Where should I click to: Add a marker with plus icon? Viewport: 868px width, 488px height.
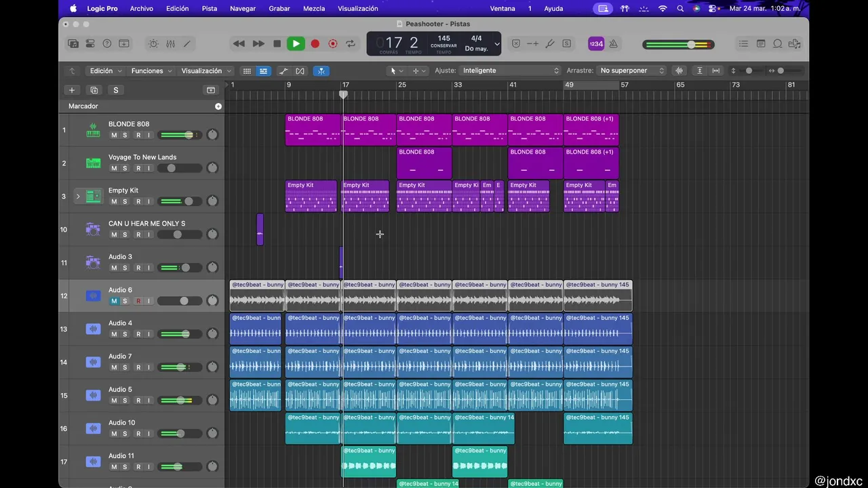(x=218, y=106)
